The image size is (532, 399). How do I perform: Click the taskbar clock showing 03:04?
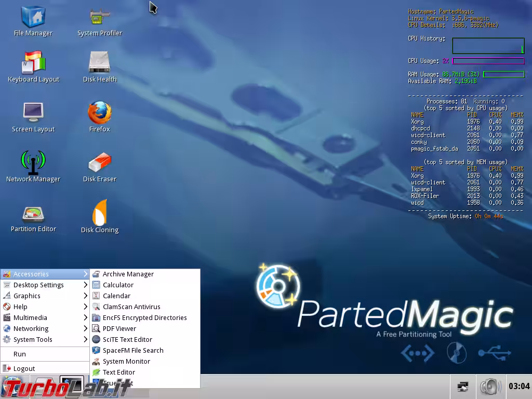tap(518, 387)
